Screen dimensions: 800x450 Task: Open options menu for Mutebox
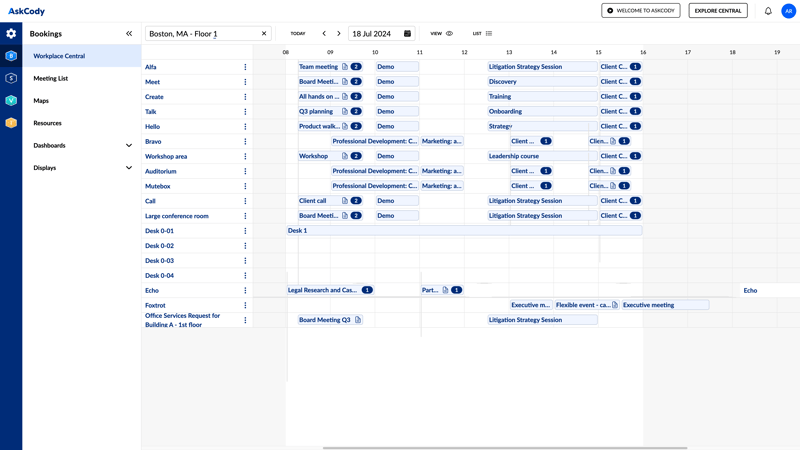(x=245, y=186)
